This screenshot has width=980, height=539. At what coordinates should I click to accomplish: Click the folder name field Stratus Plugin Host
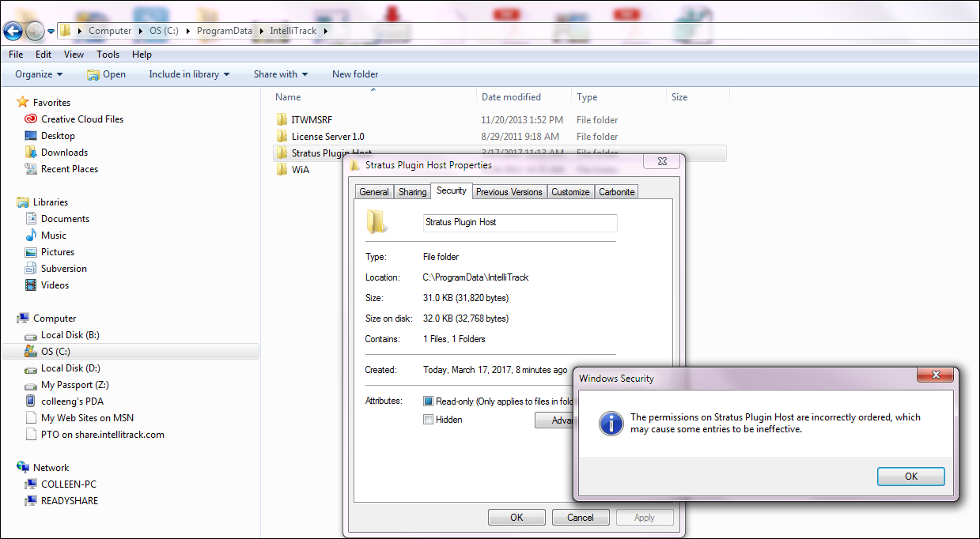(x=520, y=223)
